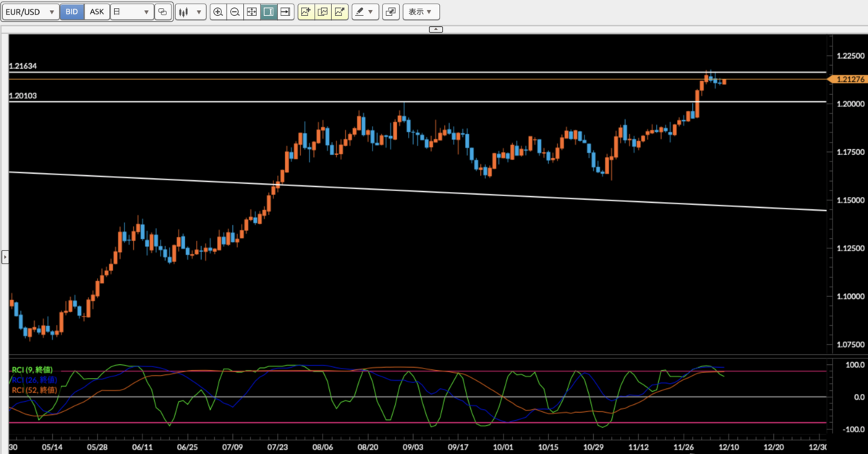Zoom out on the chart

pos(234,12)
